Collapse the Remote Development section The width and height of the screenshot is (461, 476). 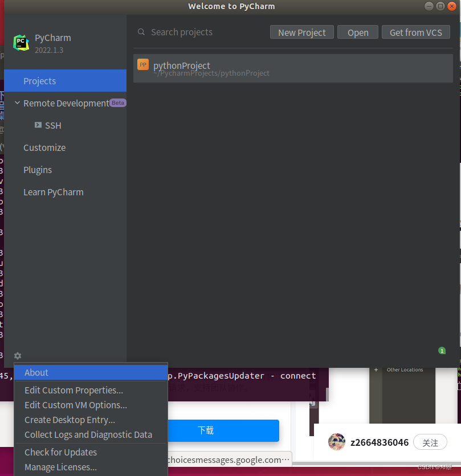point(17,103)
